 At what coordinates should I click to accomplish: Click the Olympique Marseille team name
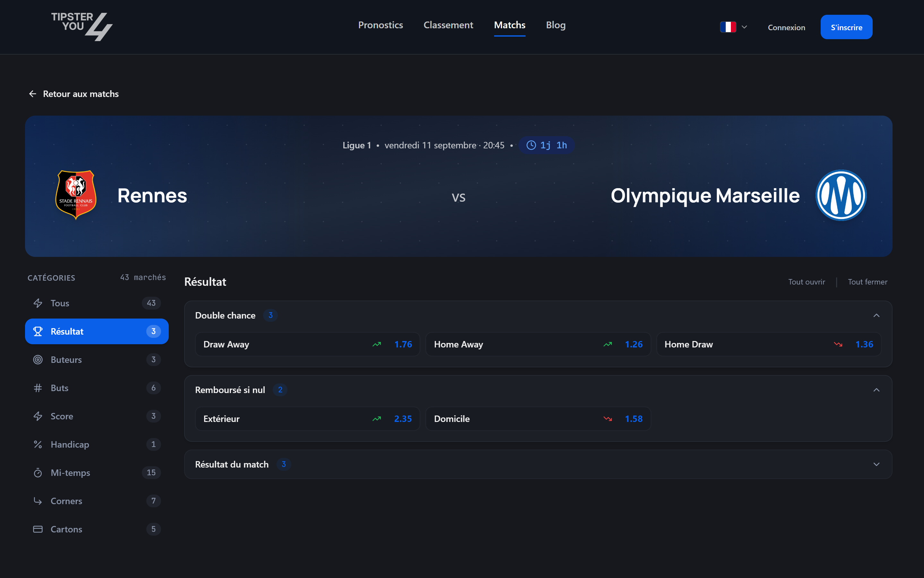(705, 196)
